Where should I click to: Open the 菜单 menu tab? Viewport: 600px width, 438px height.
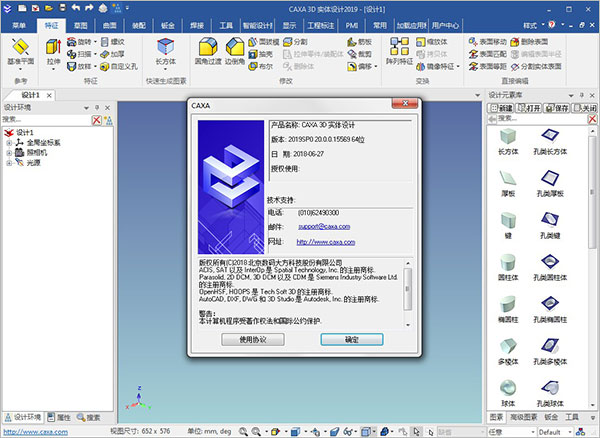(x=19, y=26)
